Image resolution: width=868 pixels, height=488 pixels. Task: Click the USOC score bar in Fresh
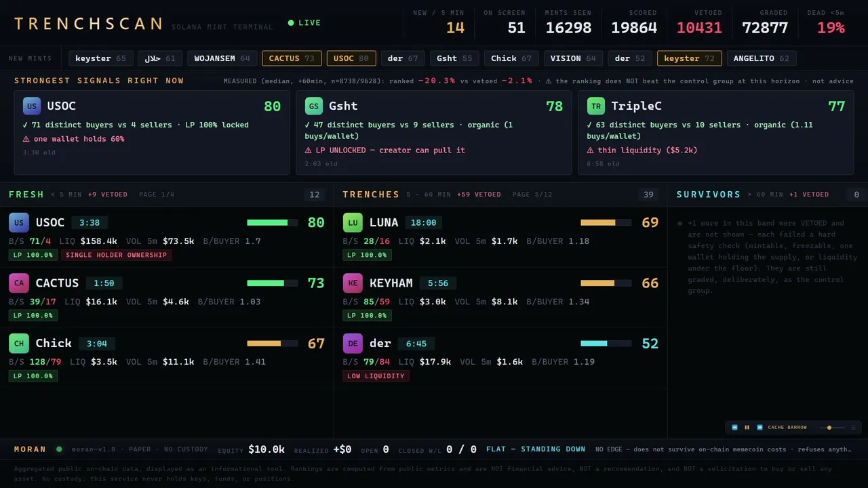click(273, 222)
